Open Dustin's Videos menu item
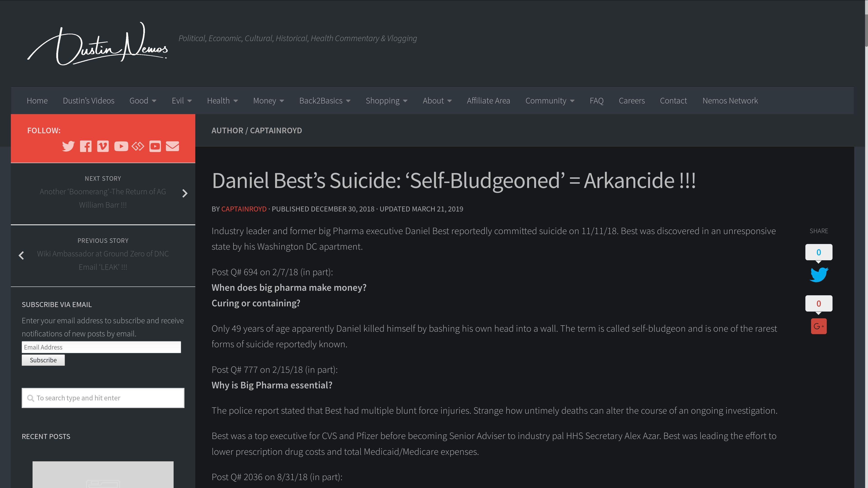The width and height of the screenshot is (868, 488). click(x=89, y=101)
